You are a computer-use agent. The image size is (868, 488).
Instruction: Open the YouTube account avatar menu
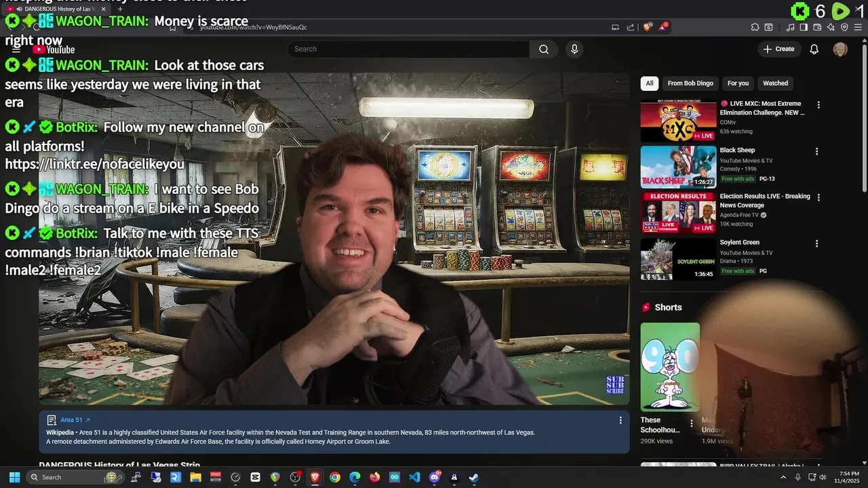tap(840, 49)
